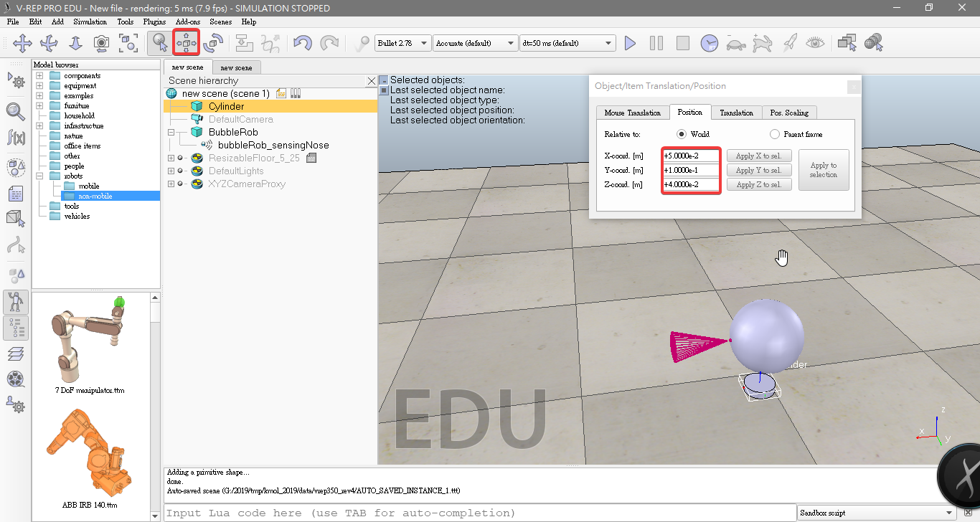This screenshot has width=980, height=522.
Task: Click the rabbit speed-up simulation icon
Action: tap(762, 43)
